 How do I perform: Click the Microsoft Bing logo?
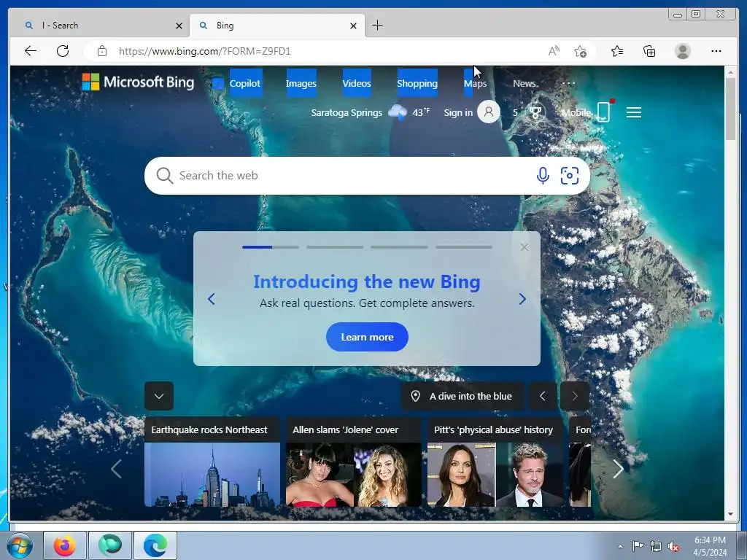click(138, 82)
